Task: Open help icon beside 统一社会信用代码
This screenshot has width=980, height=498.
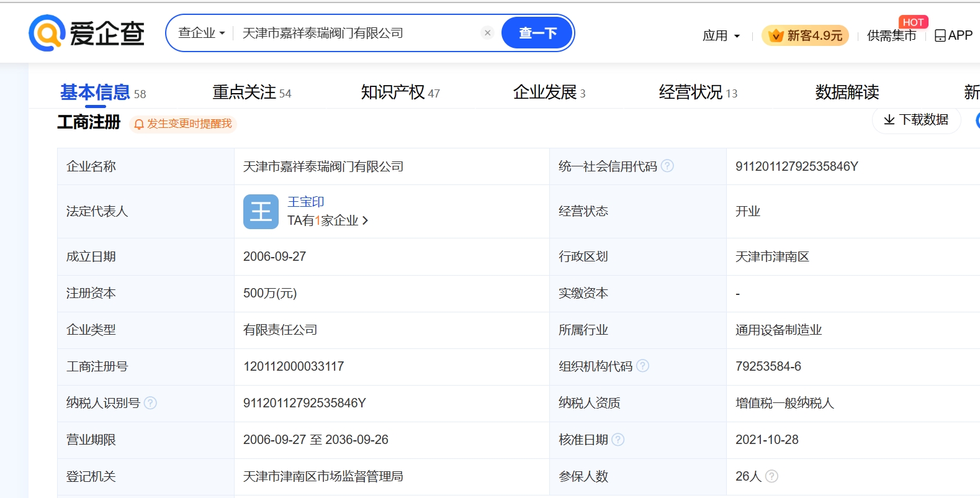Action: pyautogui.click(x=667, y=166)
